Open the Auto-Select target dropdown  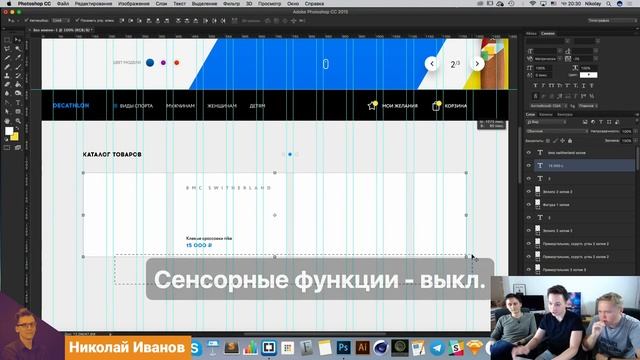pos(60,20)
